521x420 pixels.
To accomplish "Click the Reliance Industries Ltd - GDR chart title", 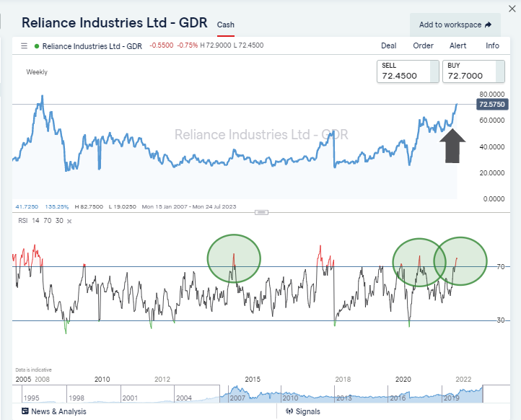I will point(115,23).
